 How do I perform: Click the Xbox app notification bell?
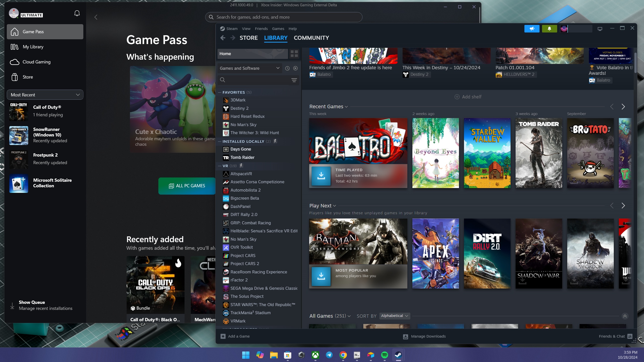coord(77,13)
